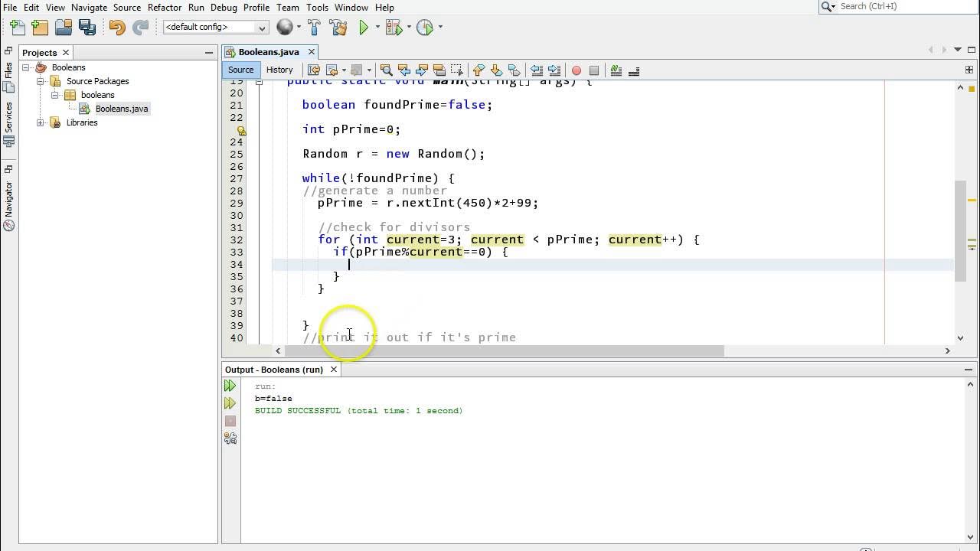Open the Tools menu

point(317,8)
